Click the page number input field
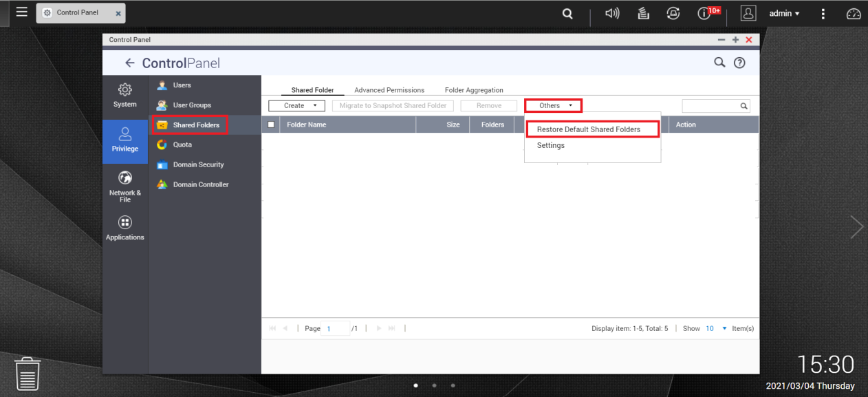The width and height of the screenshot is (868, 397). click(x=336, y=328)
